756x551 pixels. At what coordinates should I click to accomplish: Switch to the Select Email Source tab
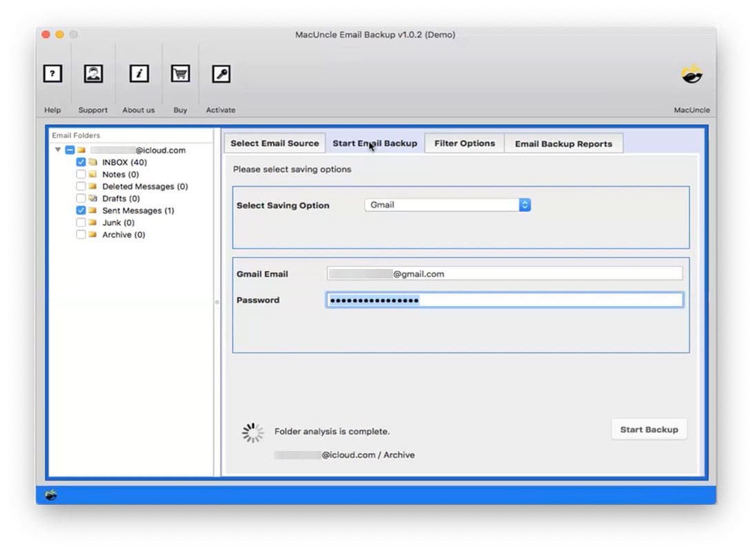(274, 143)
